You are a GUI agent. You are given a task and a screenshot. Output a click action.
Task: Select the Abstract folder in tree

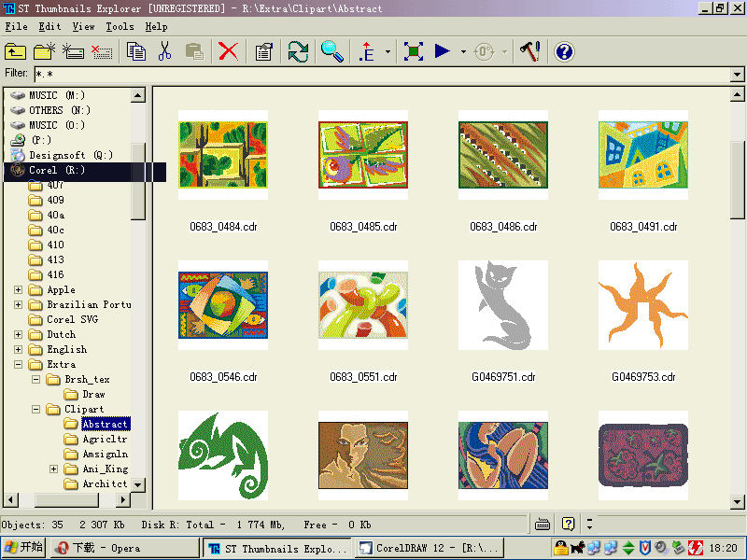pos(106,424)
